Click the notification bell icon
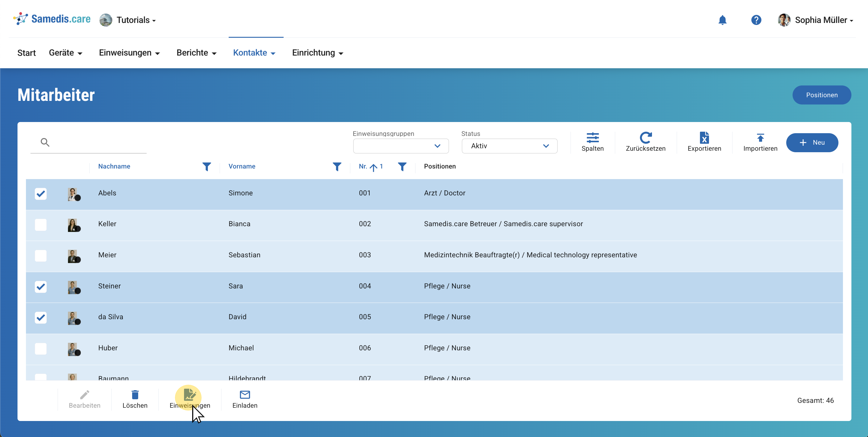Image resolution: width=868 pixels, height=437 pixels. coord(722,20)
